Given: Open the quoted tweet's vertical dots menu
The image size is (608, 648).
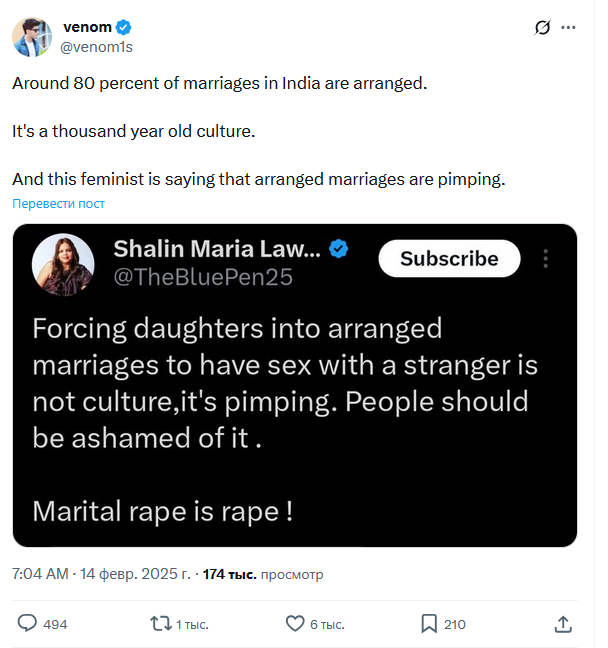Looking at the screenshot, I should click(546, 259).
